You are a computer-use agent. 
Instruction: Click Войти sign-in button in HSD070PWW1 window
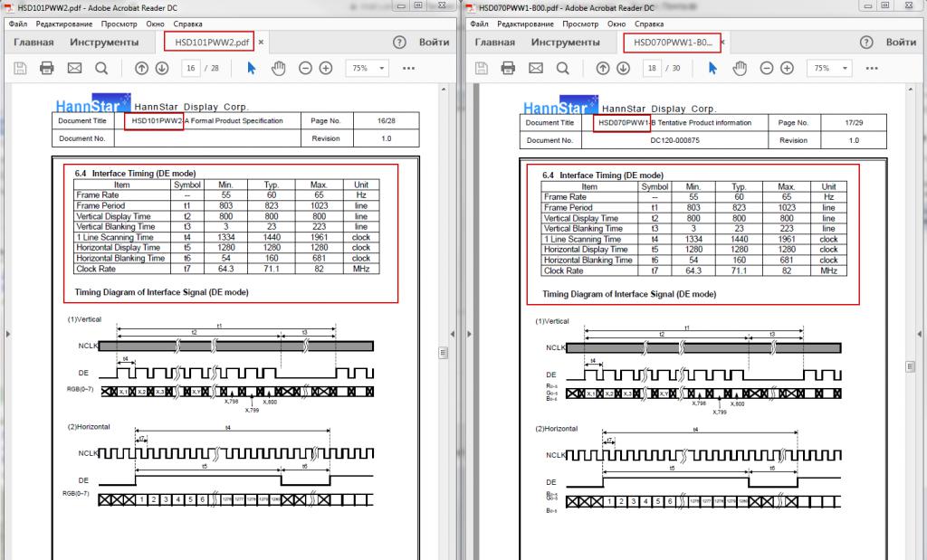[901, 43]
